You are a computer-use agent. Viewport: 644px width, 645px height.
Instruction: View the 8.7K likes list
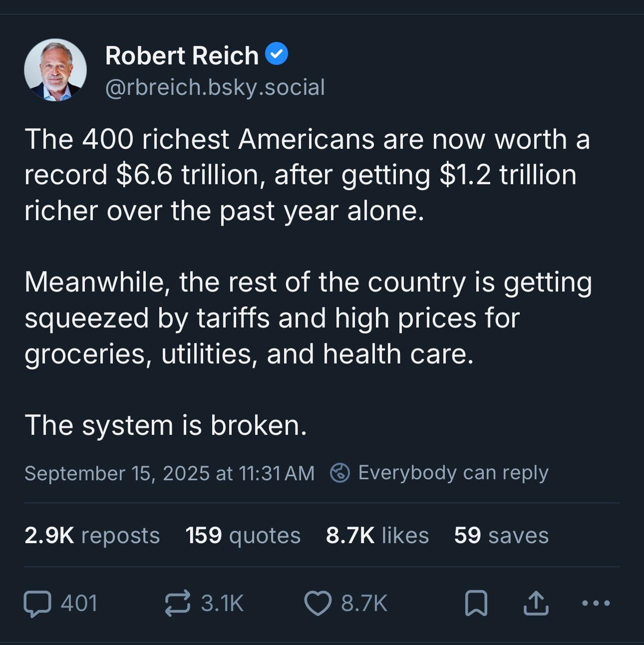(x=377, y=535)
